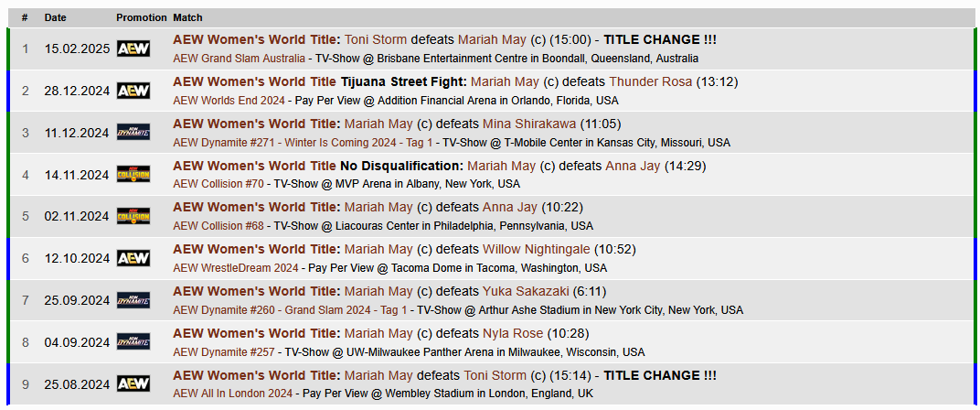
Task: Click the AEW logo in the 25.08.2024 row
Action: [x=133, y=383]
